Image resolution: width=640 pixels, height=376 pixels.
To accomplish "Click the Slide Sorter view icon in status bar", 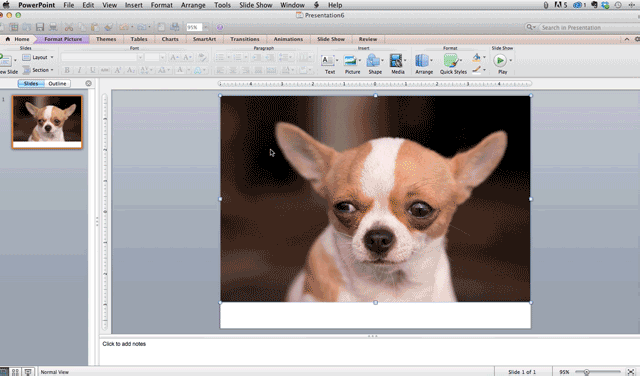I will coord(16,372).
